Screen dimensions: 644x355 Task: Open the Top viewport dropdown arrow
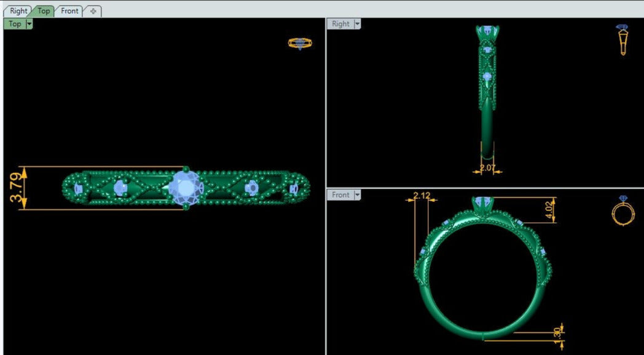pyautogui.click(x=29, y=24)
